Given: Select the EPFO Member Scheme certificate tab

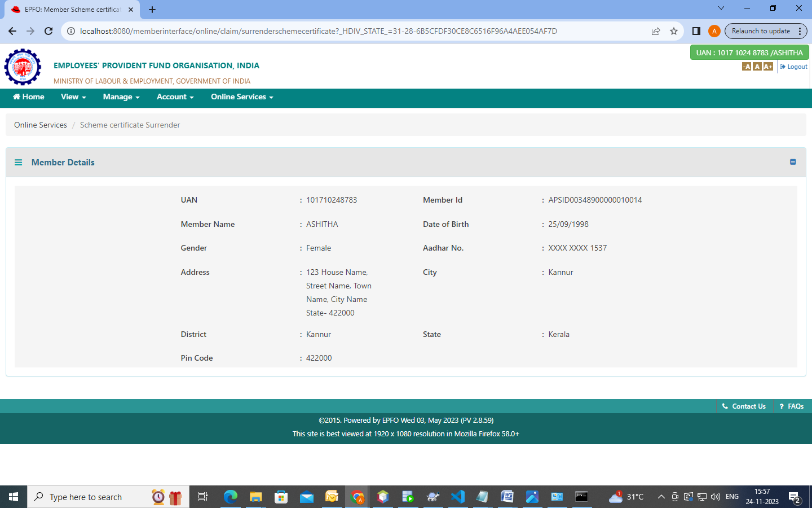Looking at the screenshot, I should pos(72,10).
